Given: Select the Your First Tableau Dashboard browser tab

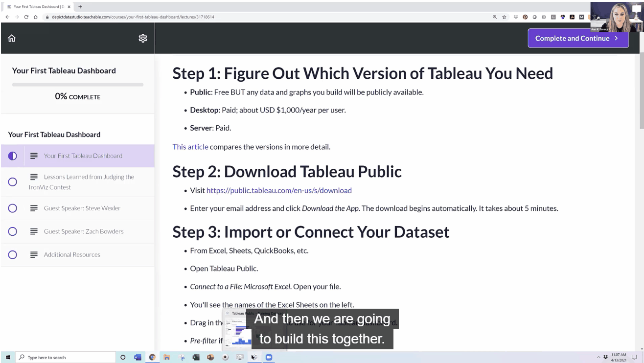Looking at the screenshot, I should [38, 7].
